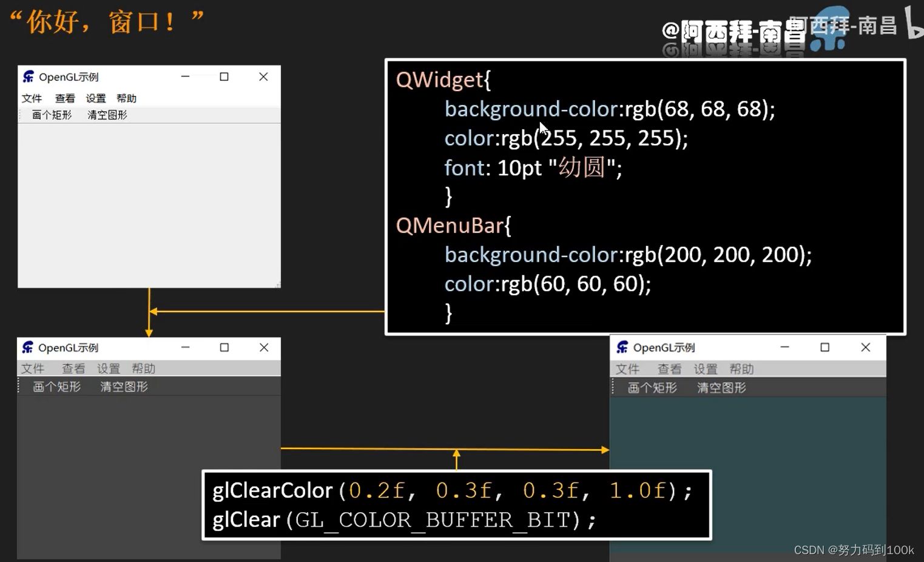924x562 pixels.
Task: Click the OpenGL logo icon in the top window's title bar
Action: coord(28,76)
